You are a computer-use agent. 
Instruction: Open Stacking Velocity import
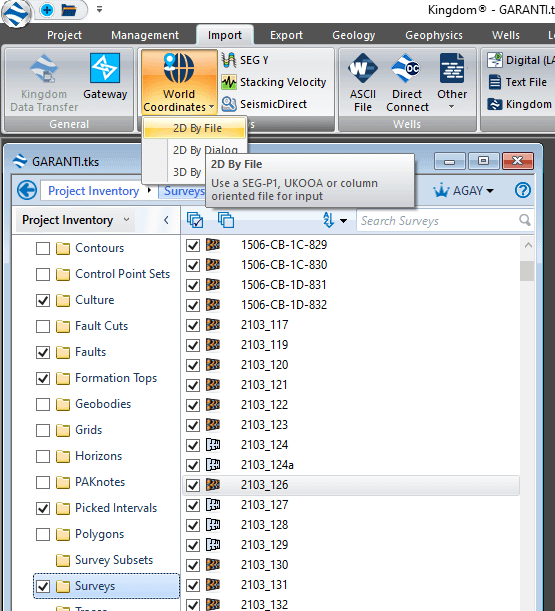(x=274, y=82)
